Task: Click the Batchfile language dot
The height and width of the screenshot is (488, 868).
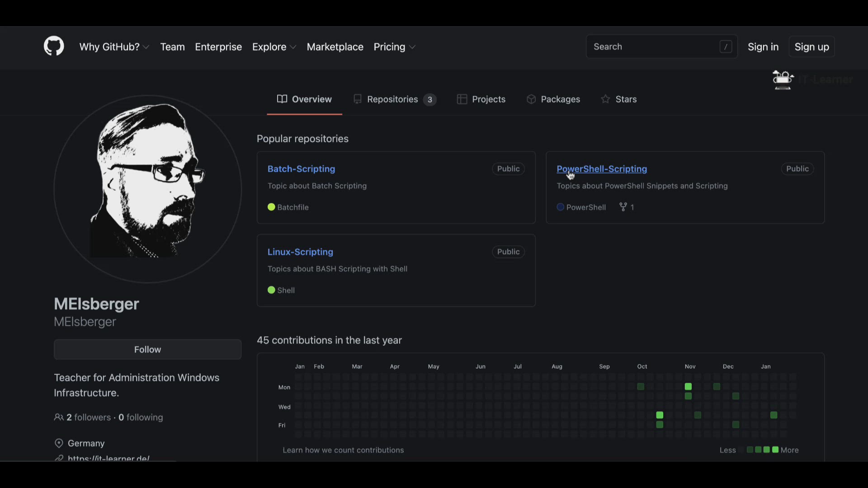Action: tap(271, 207)
